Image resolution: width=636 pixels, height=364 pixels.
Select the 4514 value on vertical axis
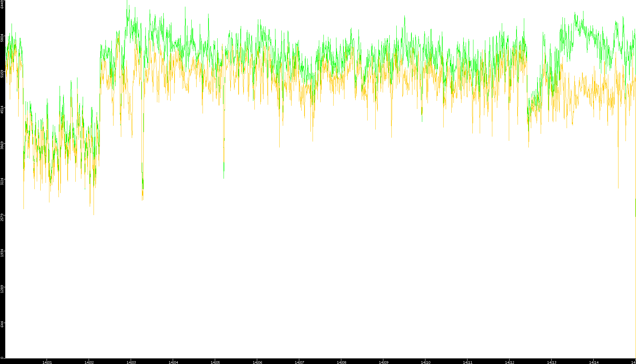(x=2, y=110)
